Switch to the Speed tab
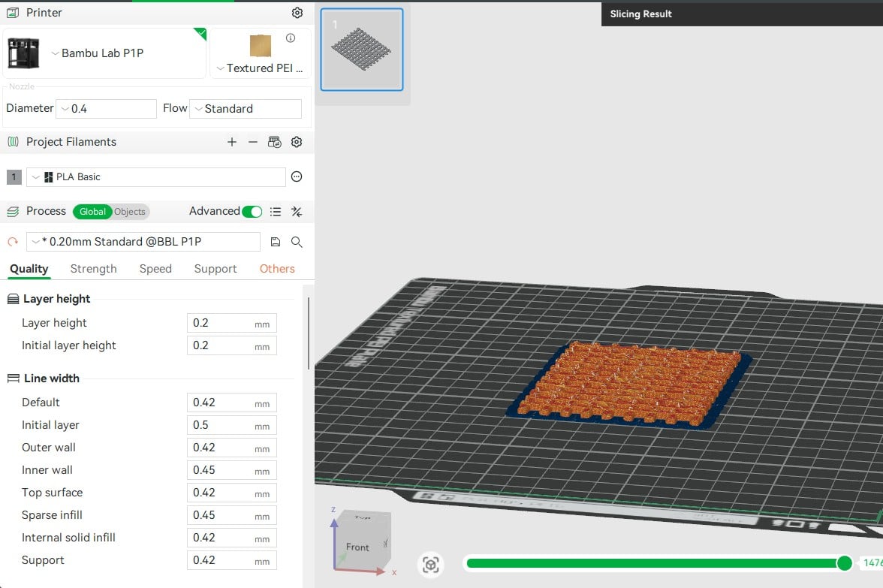 point(155,269)
